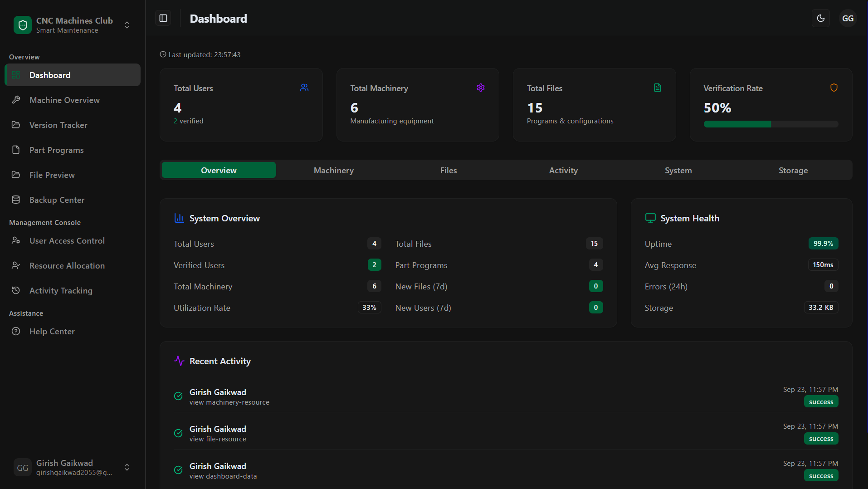This screenshot has height=489, width=868.
Task: Collapse the sidebar panel
Action: click(163, 18)
